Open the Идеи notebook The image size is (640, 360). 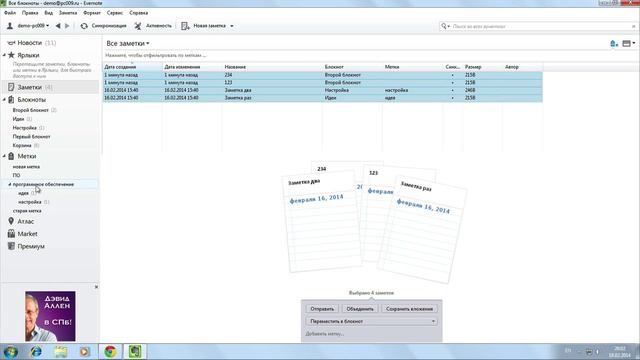(x=18, y=119)
